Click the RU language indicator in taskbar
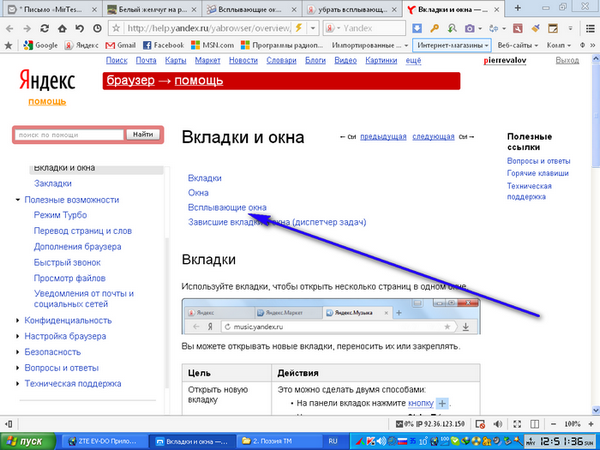Viewport: 600px width, 450px height. tap(333, 442)
